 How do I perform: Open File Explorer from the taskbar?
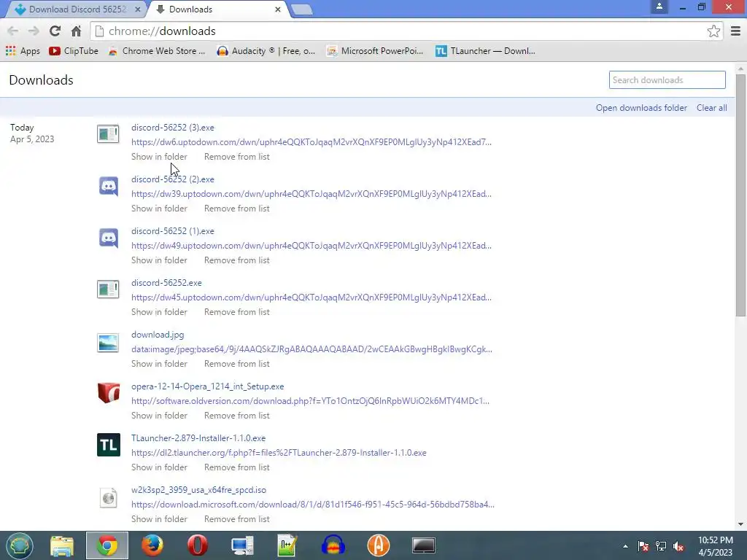click(62, 545)
